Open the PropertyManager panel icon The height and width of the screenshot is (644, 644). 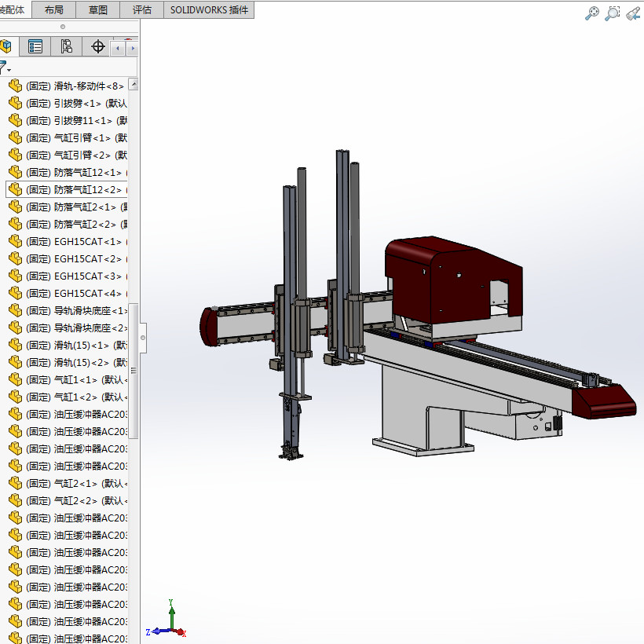(x=35, y=46)
